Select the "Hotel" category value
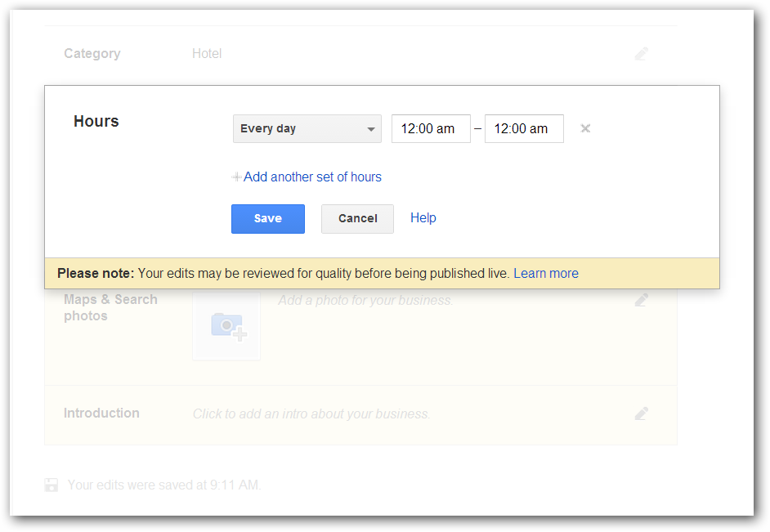 click(x=207, y=54)
